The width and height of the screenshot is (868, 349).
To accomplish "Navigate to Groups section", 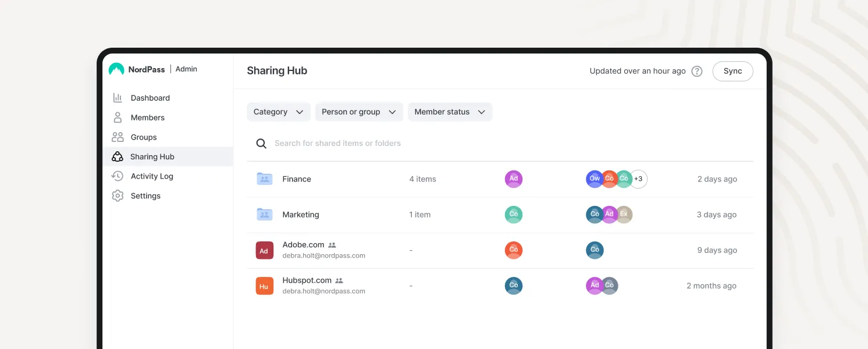I will pyautogui.click(x=144, y=137).
